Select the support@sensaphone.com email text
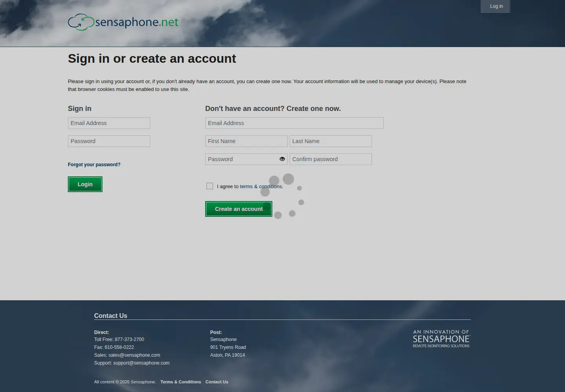 coord(141,363)
